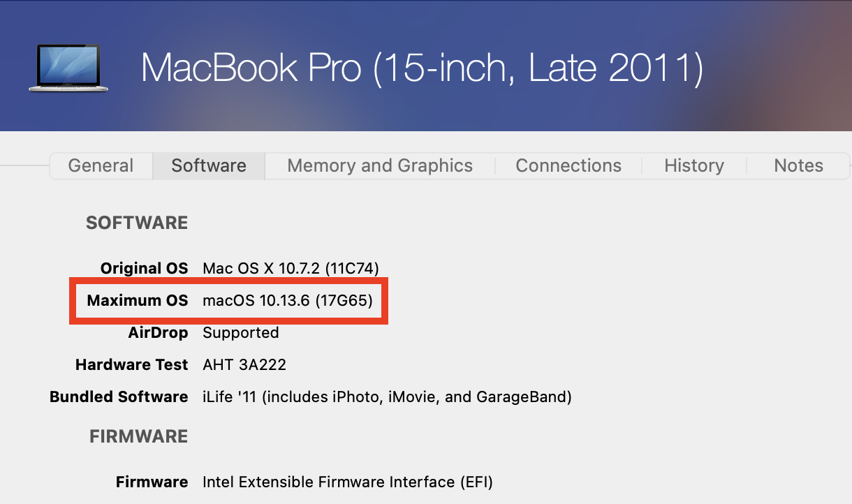Open the Memory and Graphics tab

click(x=380, y=166)
